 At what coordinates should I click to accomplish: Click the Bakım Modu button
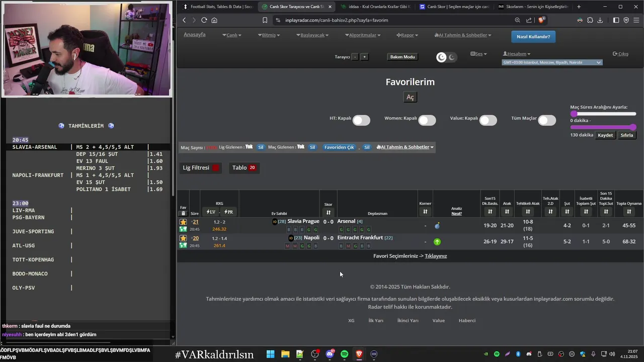click(x=403, y=57)
